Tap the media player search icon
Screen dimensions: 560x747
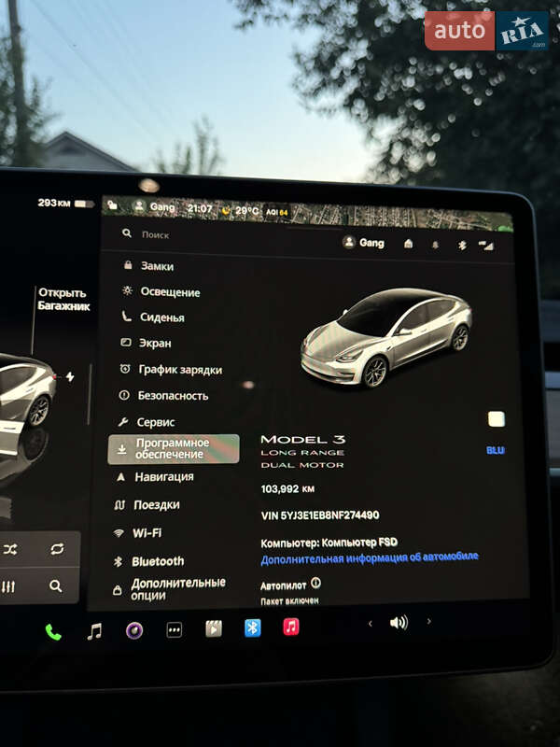56,586
